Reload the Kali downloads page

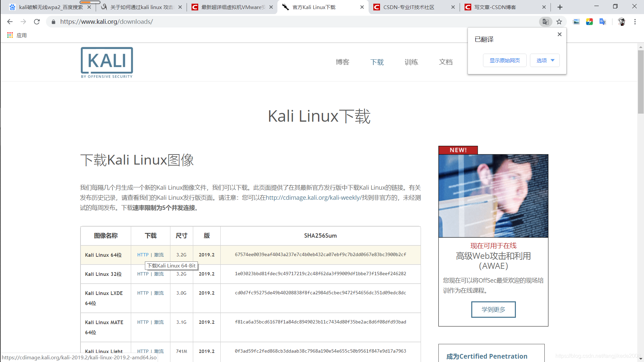[37, 22]
